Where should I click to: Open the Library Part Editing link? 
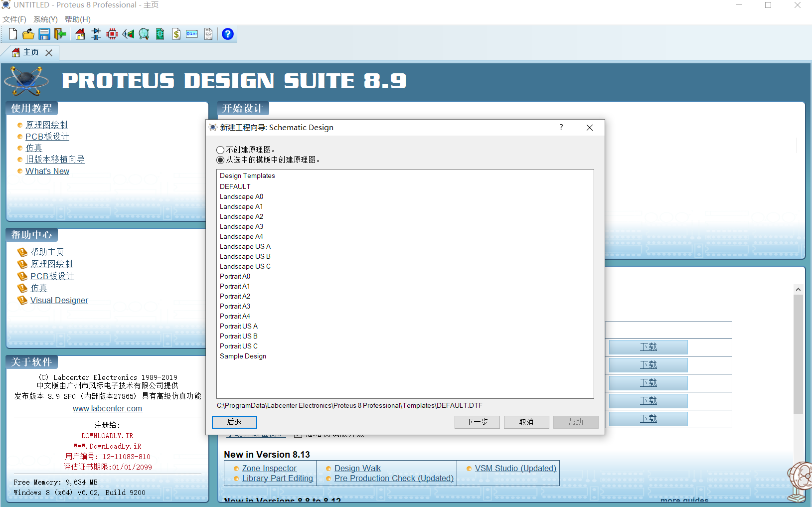(278, 478)
